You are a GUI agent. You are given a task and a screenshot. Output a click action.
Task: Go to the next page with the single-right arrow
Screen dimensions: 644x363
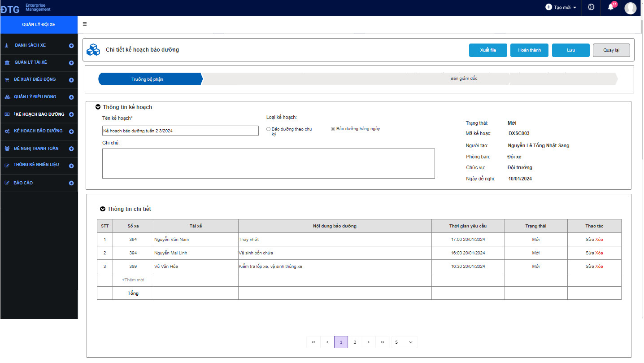tap(369, 342)
